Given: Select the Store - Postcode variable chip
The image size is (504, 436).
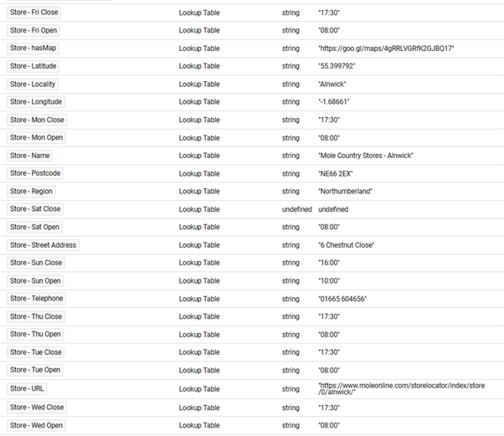Looking at the screenshot, I should [35, 173].
